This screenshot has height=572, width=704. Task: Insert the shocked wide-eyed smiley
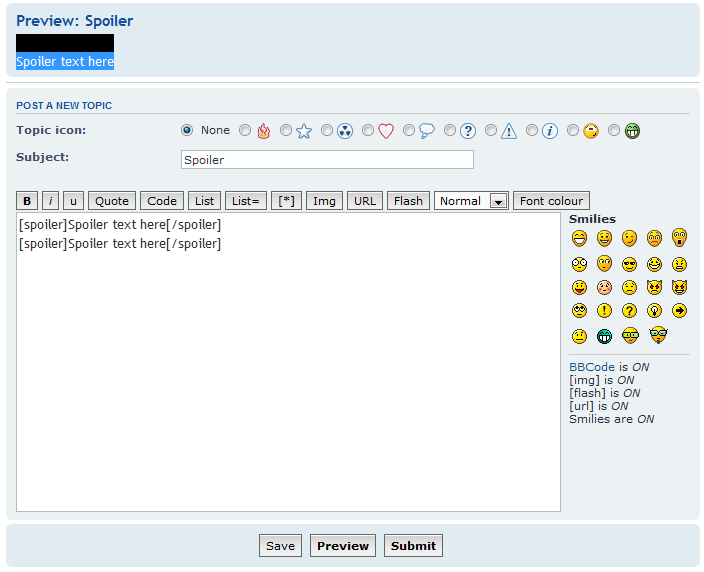click(579, 264)
